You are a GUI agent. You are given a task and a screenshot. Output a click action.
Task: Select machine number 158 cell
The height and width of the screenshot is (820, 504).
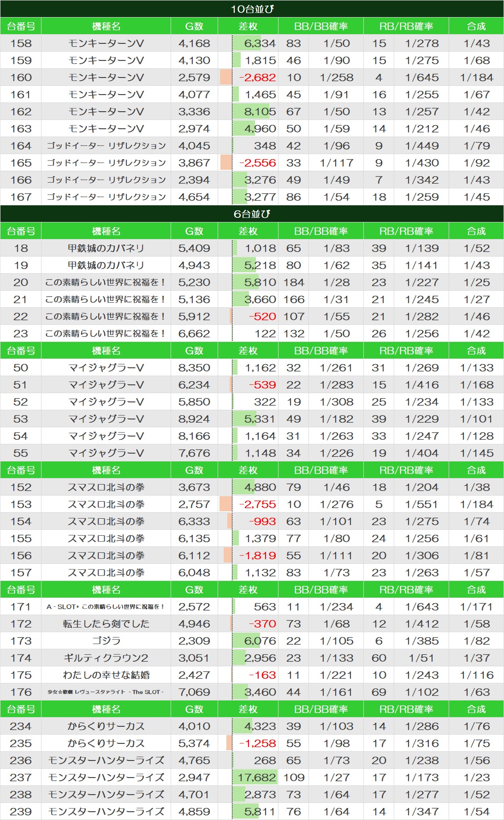(21, 43)
